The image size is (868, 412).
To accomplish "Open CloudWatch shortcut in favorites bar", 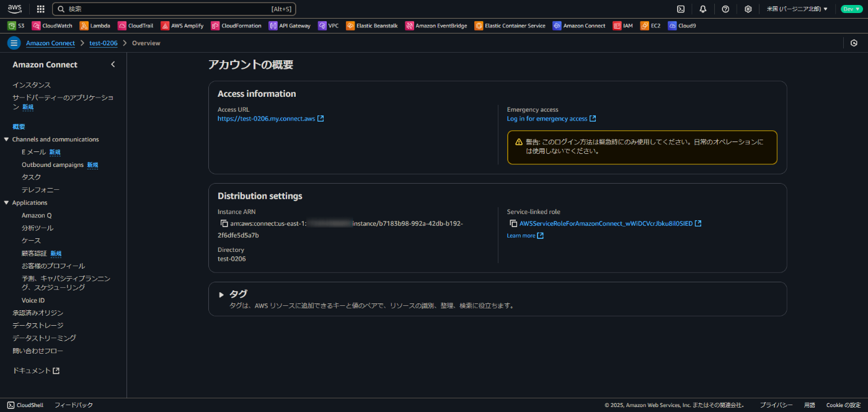I will coord(52,26).
